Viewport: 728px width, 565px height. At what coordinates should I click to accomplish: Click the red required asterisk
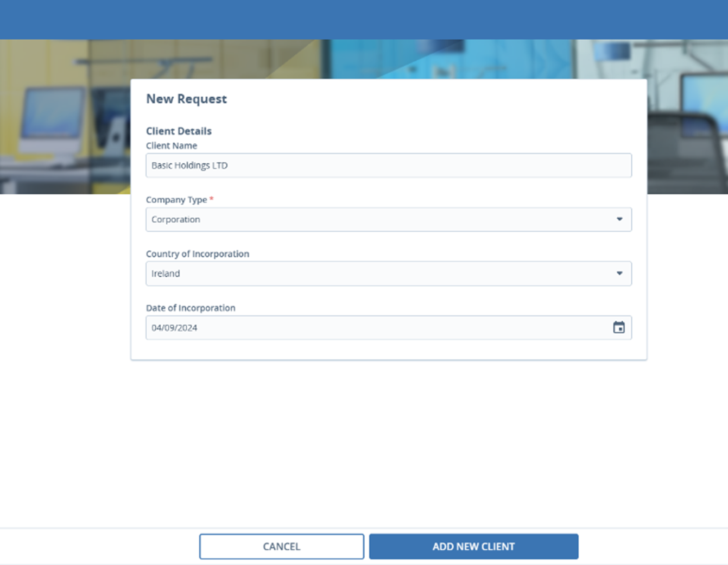pyautogui.click(x=212, y=199)
